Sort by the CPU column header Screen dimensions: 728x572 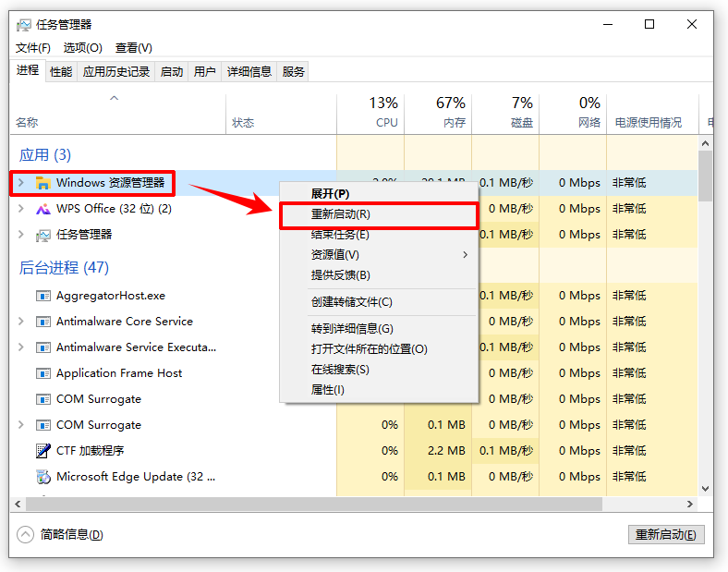tap(370, 115)
